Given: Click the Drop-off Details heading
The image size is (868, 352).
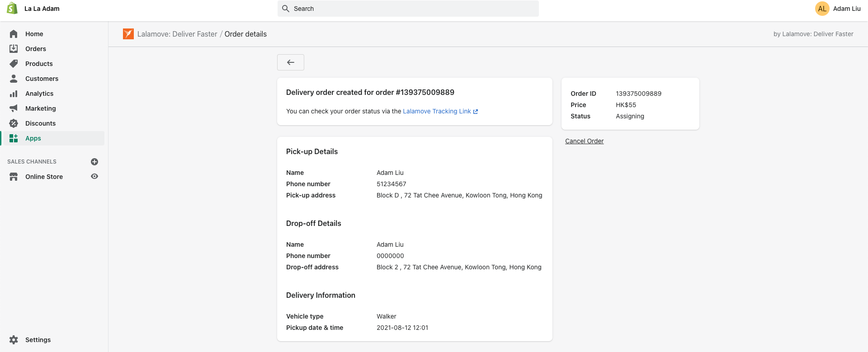Looking at the screenshot, I should (313, 223).
